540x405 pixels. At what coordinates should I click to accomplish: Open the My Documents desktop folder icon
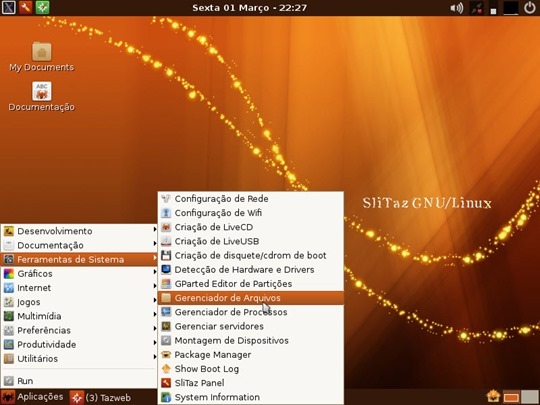click(42, 52)
